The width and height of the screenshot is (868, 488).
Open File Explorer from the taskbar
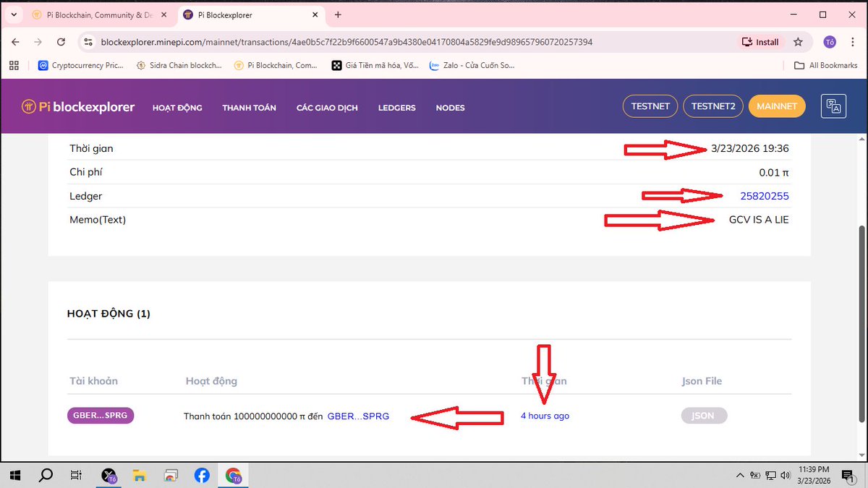pyautogui.click(x=140, y=475)
